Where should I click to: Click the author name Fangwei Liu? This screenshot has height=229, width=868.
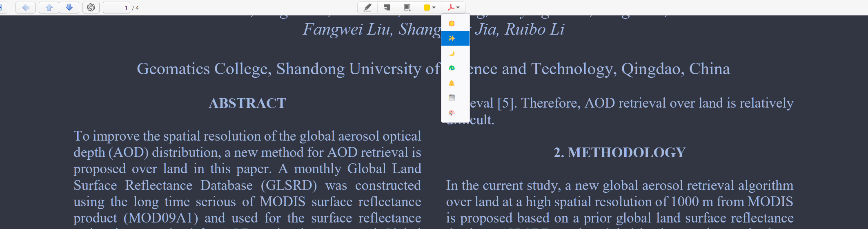tap(347, 29)
